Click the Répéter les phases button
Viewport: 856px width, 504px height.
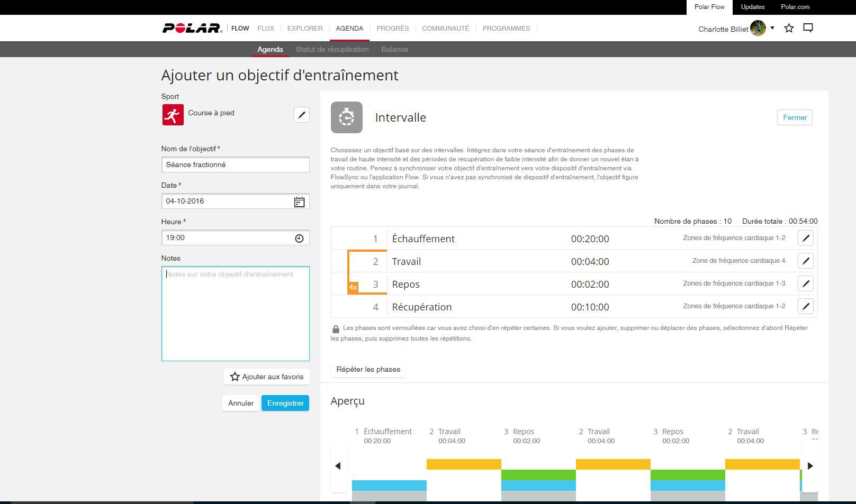point(368,370)
